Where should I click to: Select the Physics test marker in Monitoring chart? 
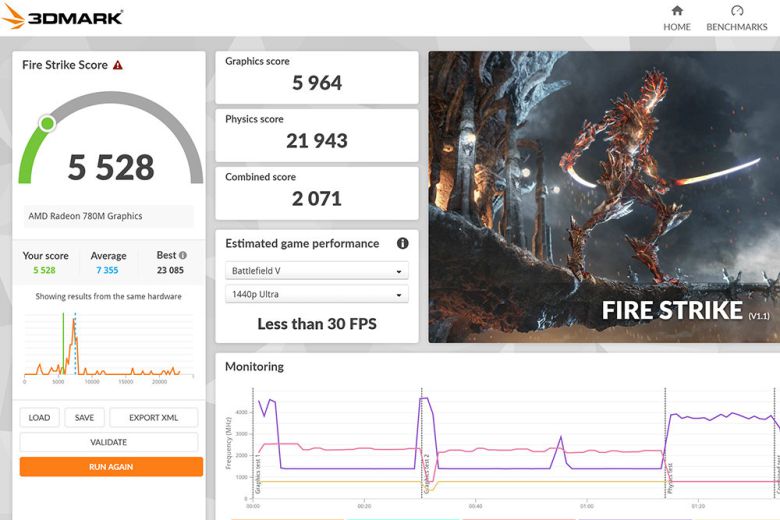[669, 479]
